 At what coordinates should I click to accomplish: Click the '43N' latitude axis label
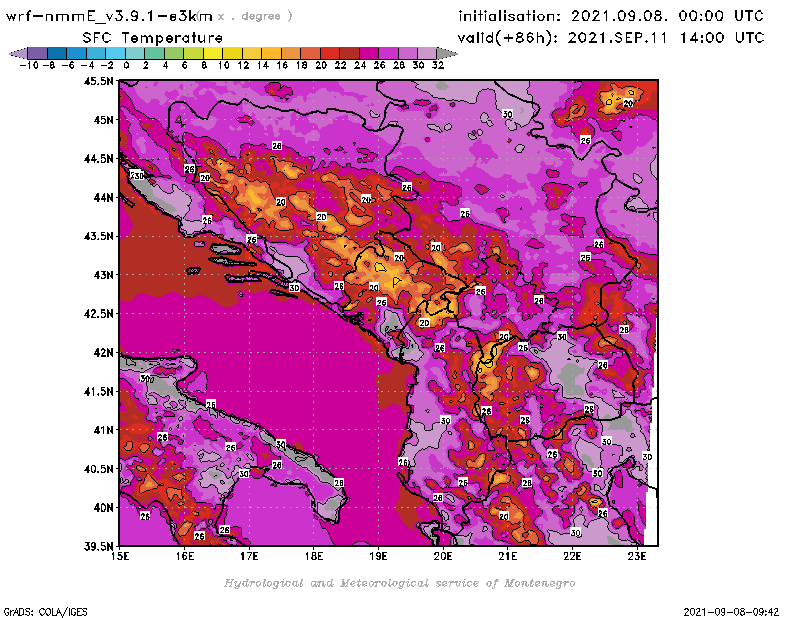pos(104,275)
